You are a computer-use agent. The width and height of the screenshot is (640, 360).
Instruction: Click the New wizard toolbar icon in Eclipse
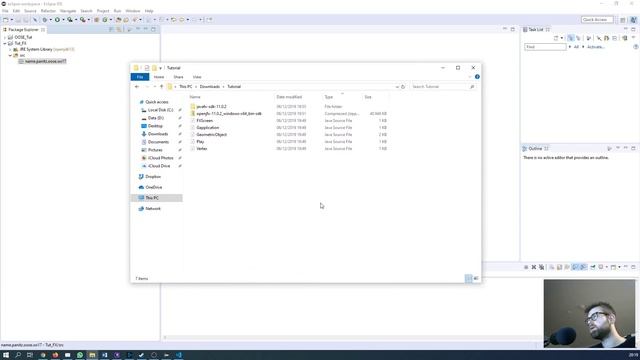6,20
